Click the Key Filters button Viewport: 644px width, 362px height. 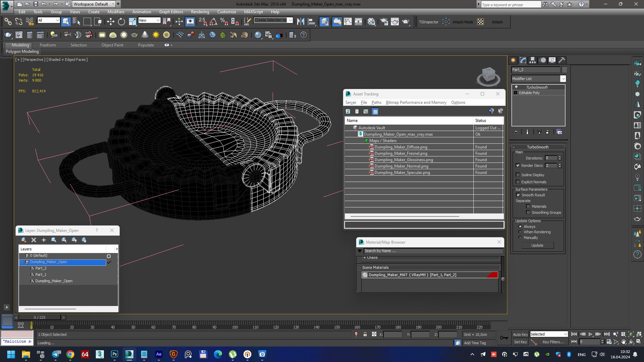tap(553, 342)
